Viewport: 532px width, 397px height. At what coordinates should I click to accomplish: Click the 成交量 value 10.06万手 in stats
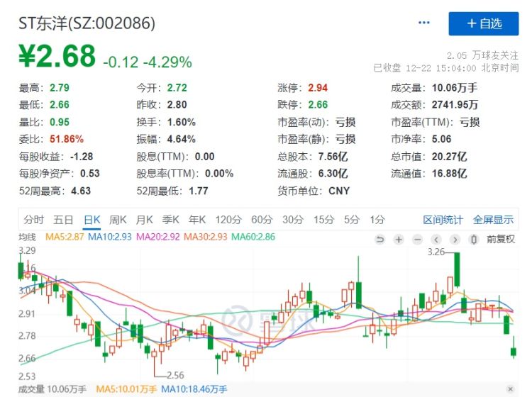455,88
